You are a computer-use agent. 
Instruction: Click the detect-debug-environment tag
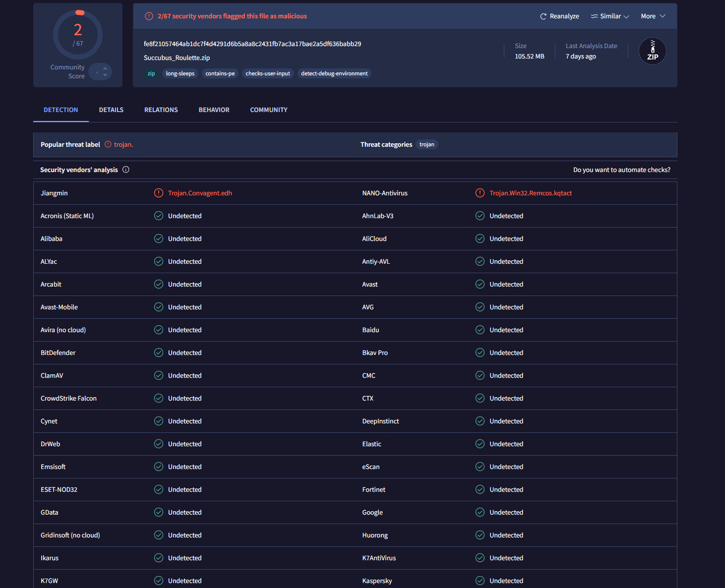pyautogui.click(x=334, y=73)
